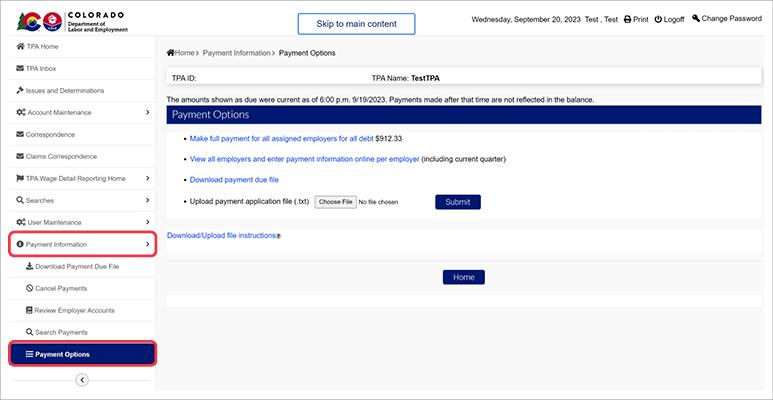Viewport: 773px width, 400px height.
Task: Click the Change Password key icon
Action: coord(696,18)
